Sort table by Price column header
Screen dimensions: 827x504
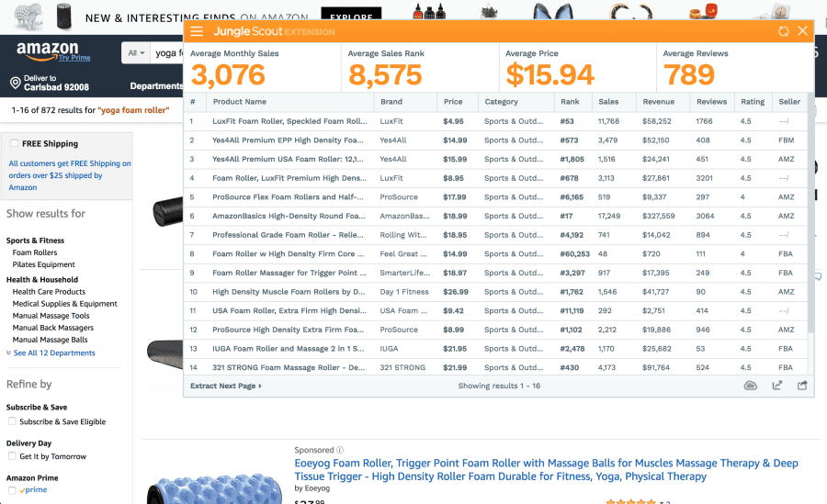pyautogui.click(x=453, y=102)
